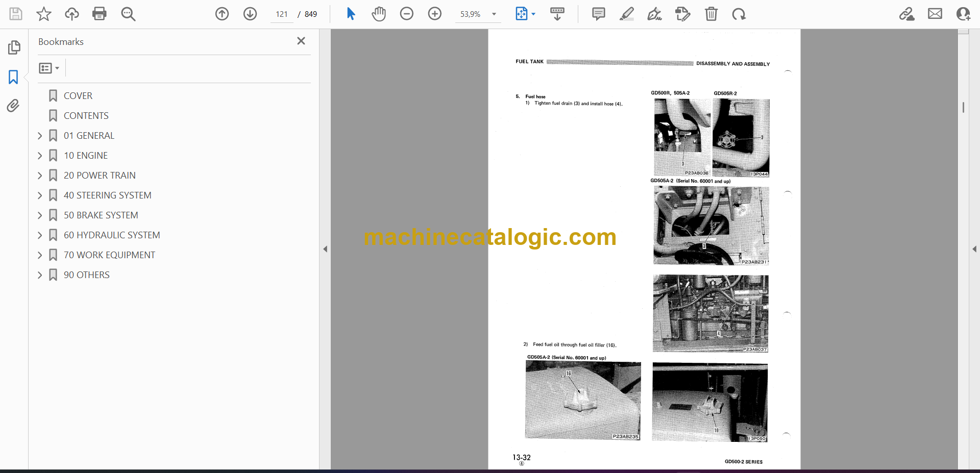Enable scrolling mode keyboard-arrow icon

[557, 14]
